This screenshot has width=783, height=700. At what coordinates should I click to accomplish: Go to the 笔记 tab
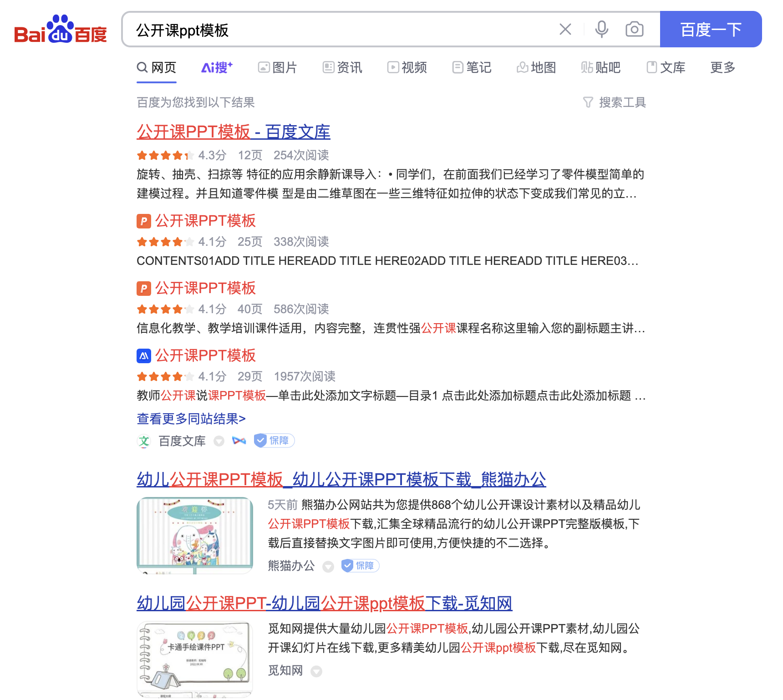472,68
